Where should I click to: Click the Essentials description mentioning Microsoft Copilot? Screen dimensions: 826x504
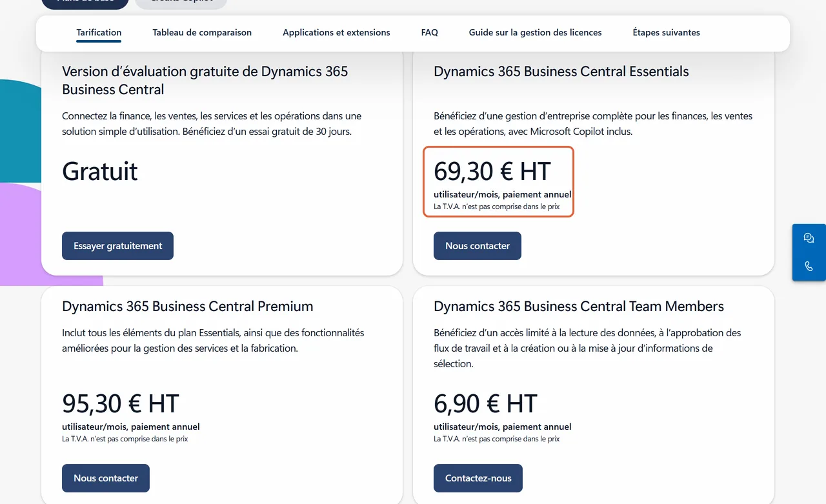(593, 124)
